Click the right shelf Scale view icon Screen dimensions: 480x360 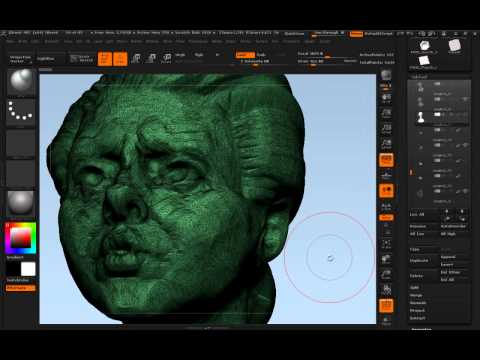[x=386, y=274]
